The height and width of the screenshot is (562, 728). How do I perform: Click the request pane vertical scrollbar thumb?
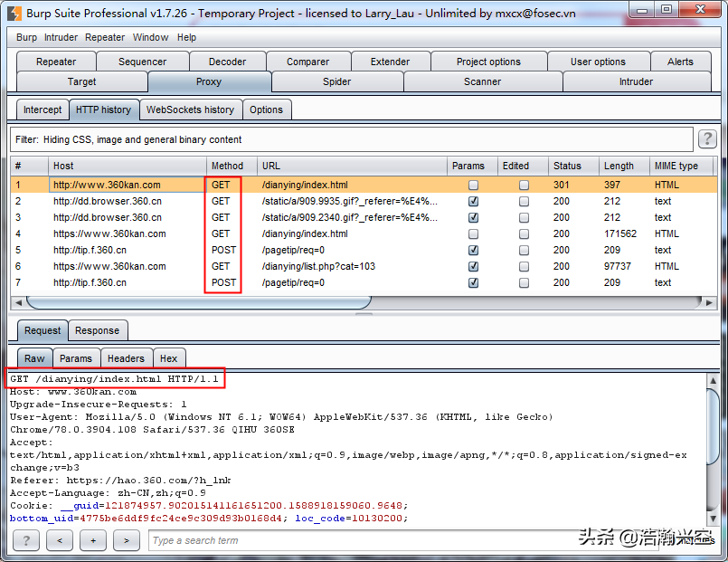tap(714, 426)
